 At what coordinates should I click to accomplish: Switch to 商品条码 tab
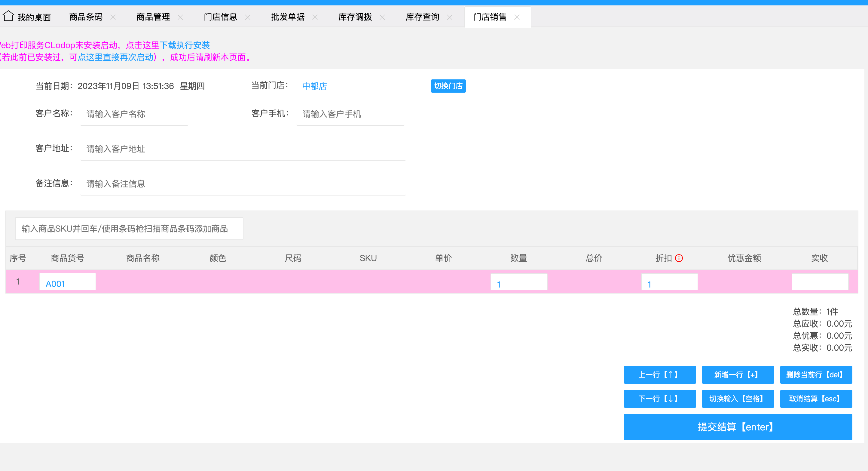[x=86, y=17]
